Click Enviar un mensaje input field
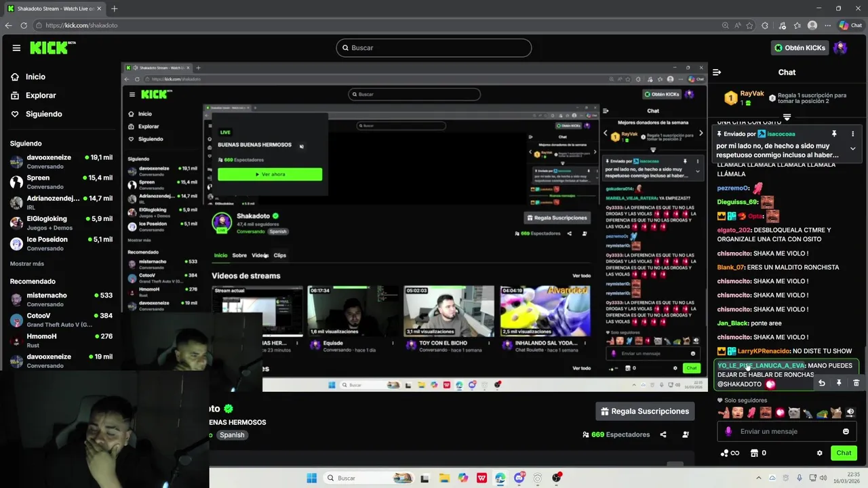The width and height of the screenshot is (868, 488). [x=787, y=432]
